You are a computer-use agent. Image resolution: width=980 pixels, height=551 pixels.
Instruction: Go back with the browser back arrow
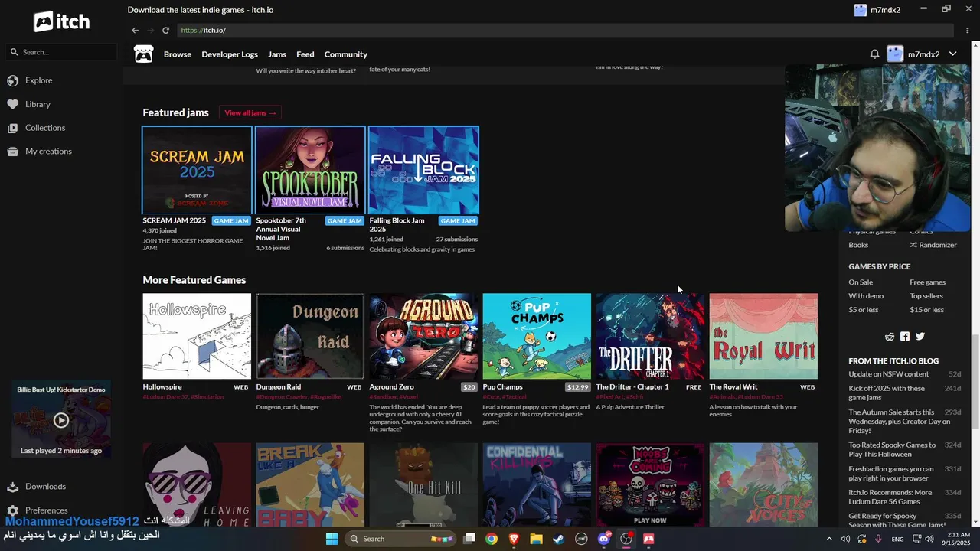click(x=136, y=31)
